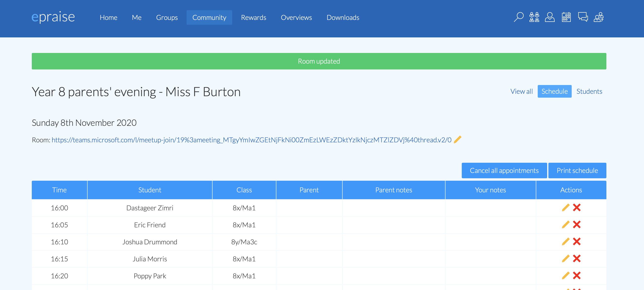Open the messages chat bubbles icon
This screenshot has height=290, width=644.
coord(583,17)
